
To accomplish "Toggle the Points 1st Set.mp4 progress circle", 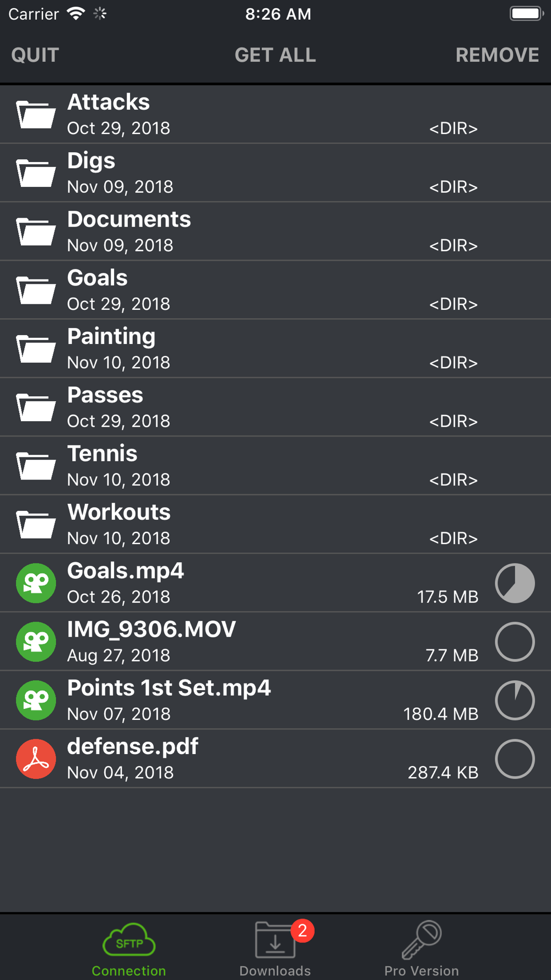I will [x=515, y=701].
